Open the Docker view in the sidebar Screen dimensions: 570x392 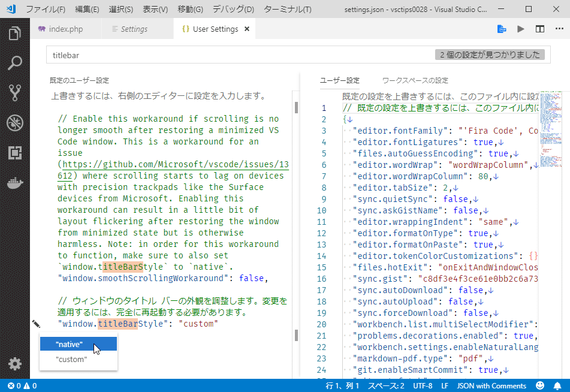15,183
